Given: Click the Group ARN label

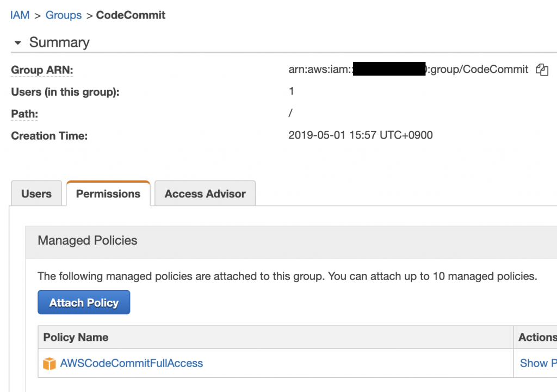Looking at the screenshot, I should pyautogui.click(x=42, y=70).
